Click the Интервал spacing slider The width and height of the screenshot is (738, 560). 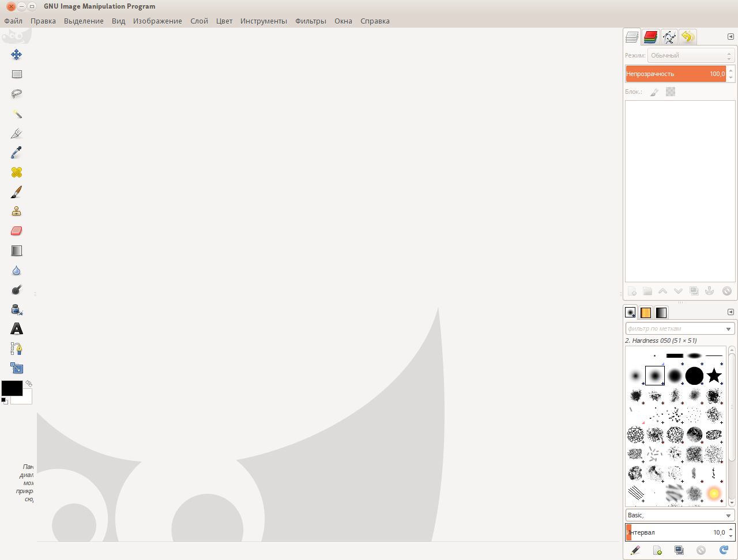[676, 532]
